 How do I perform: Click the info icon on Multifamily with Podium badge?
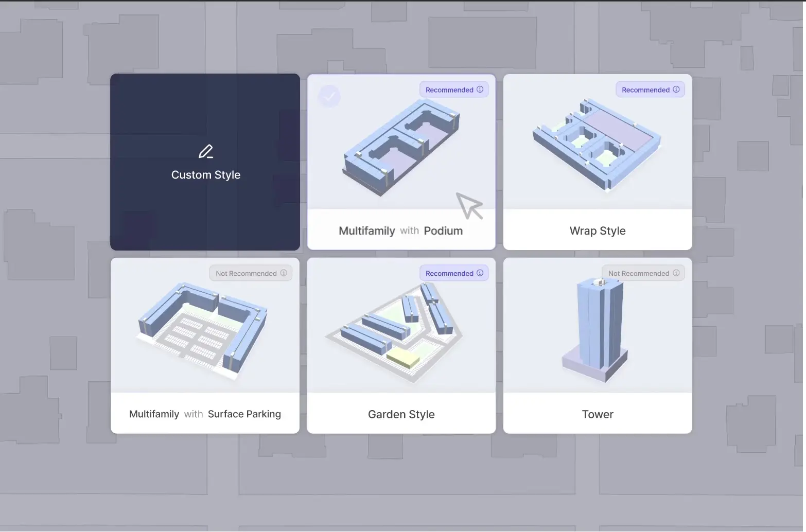coord(480,90)
